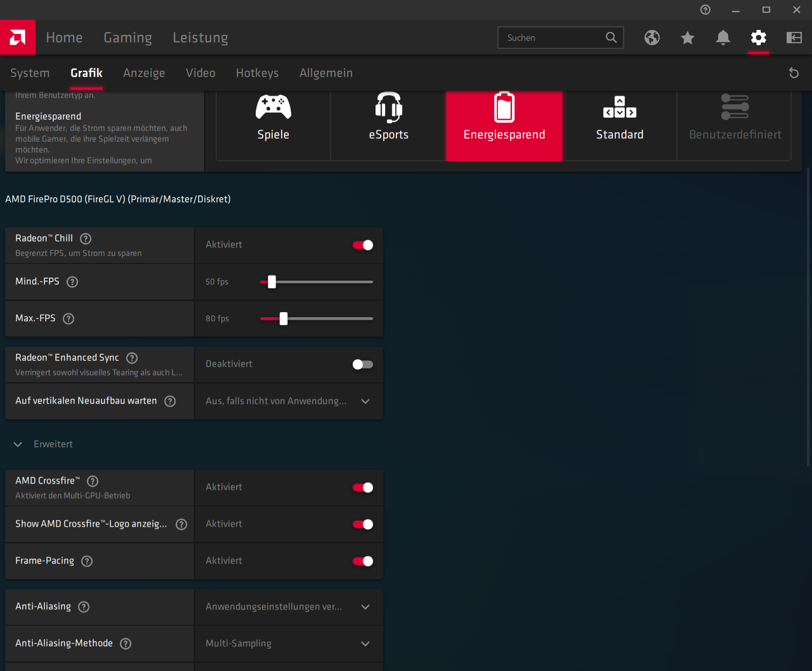The height and width of the screenshot is (671, 812).
Task: Switch to Anzeige tab
Action: coord(144,73)
